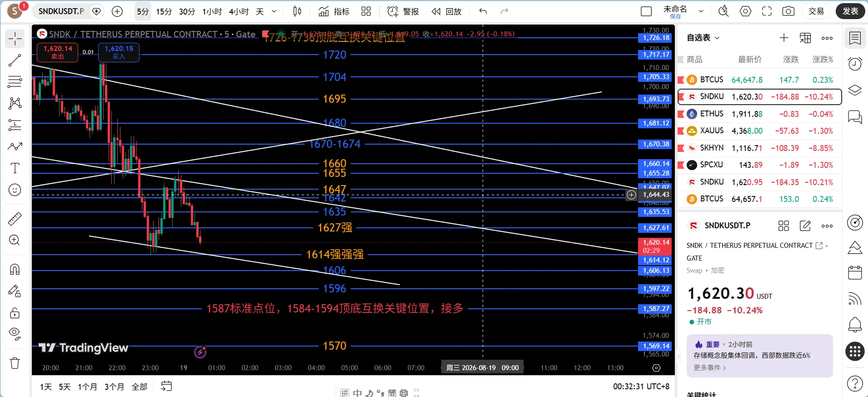Open the UTC+8 timezone menu
868x397 pixels.
(x=641, y=386)
